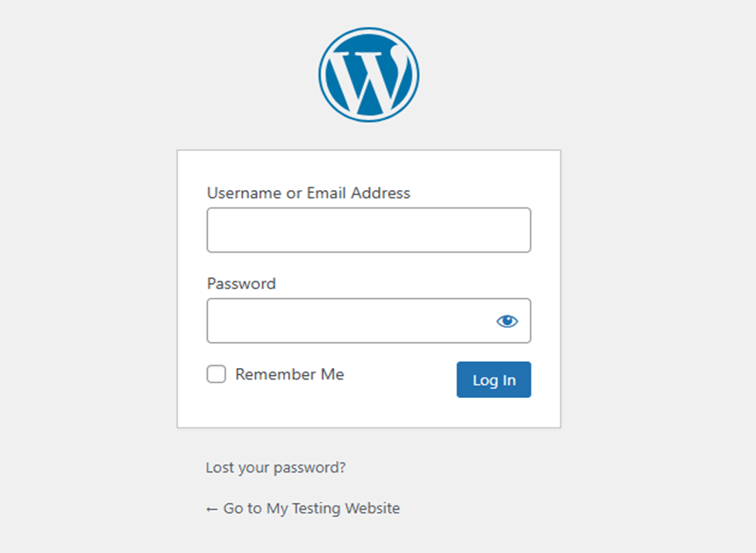Recover account via Lost your password?
The height and width of the screenshot is (553, 756).
[x=275, y=467]
